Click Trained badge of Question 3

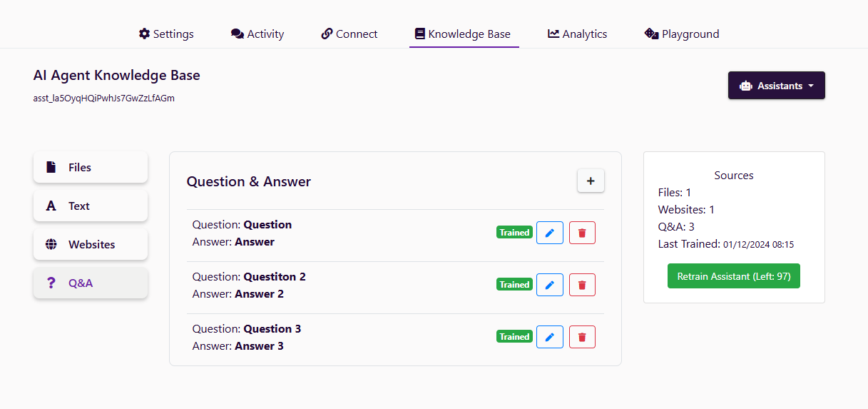coord(514,336)
